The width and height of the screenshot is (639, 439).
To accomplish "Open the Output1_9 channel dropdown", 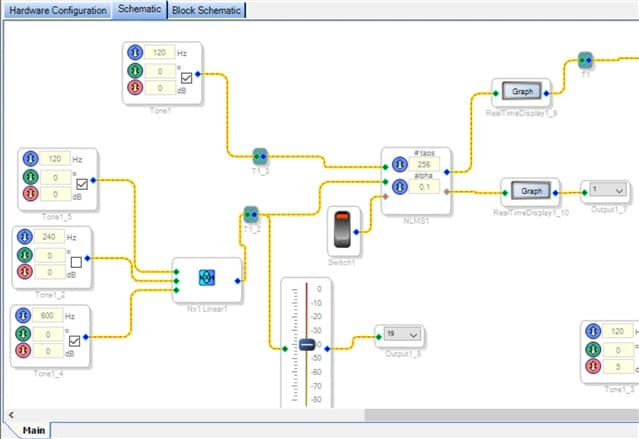I will (403, 334).
